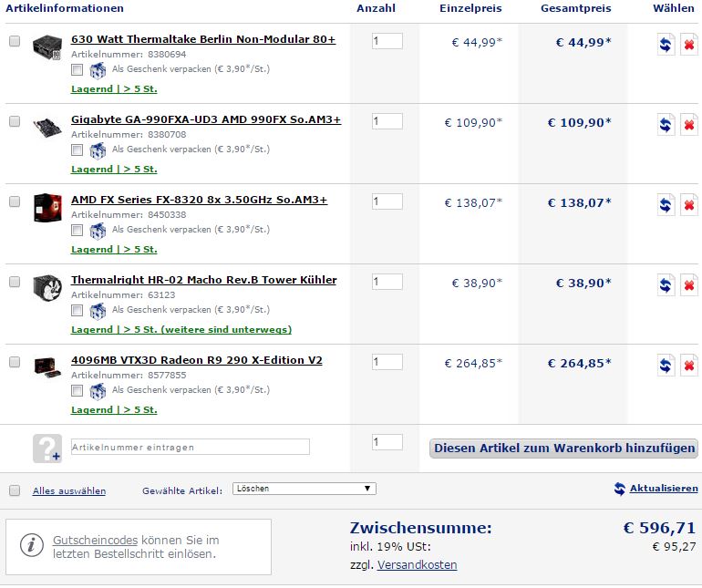Focus quantity field for Thermalright HR-02
The height and width of the screenshot is (588, 702).
click(x=387, y=282)
